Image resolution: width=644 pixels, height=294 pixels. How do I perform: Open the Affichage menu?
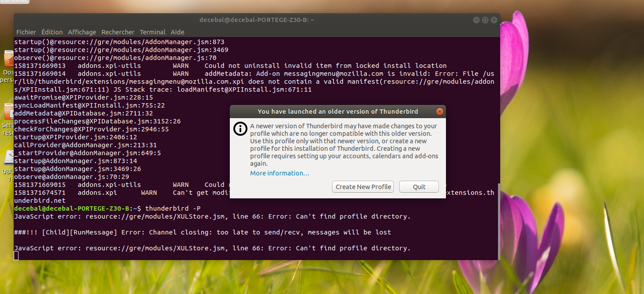tap(82, 32)
